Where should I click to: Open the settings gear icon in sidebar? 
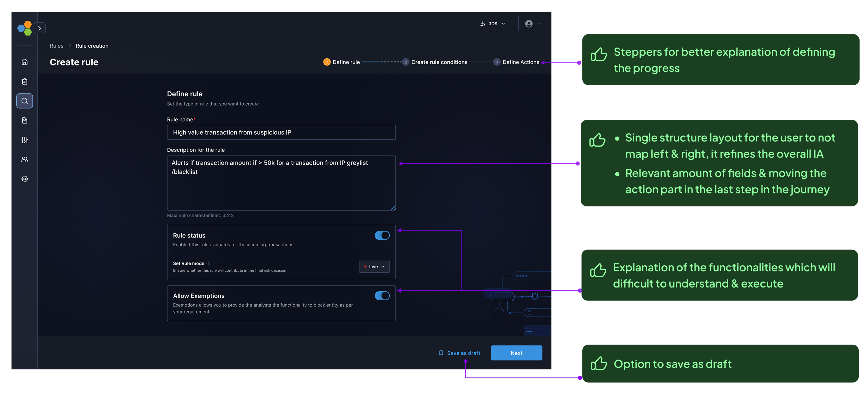(25, 179)
